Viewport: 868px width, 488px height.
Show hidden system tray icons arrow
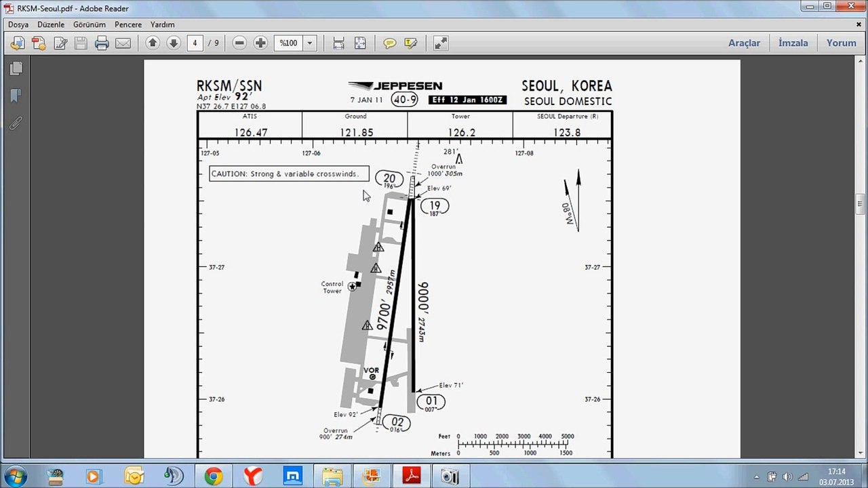(x=756, y=477)
